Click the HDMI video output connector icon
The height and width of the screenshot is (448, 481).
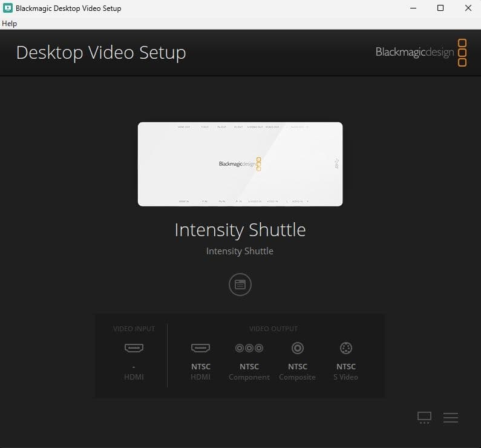point(200,348)
